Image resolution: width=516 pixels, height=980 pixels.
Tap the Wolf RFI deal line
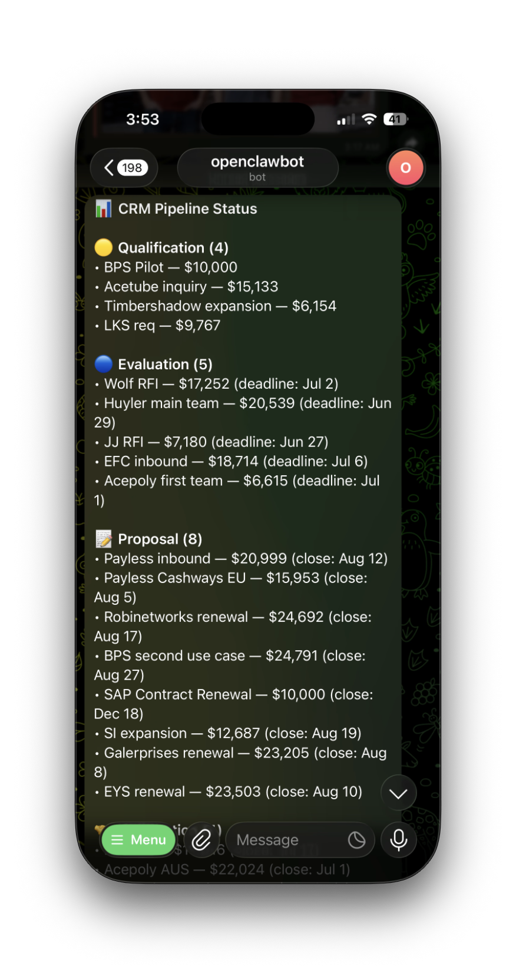click(x=221, y=384)
